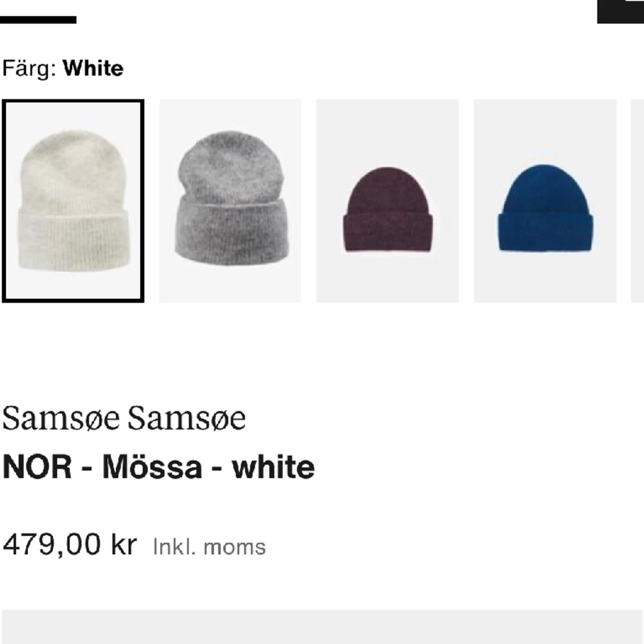The height and width of the screenshot is (644, 644).
Task: Click inside the color swatch row
Action: coord(322,199)
